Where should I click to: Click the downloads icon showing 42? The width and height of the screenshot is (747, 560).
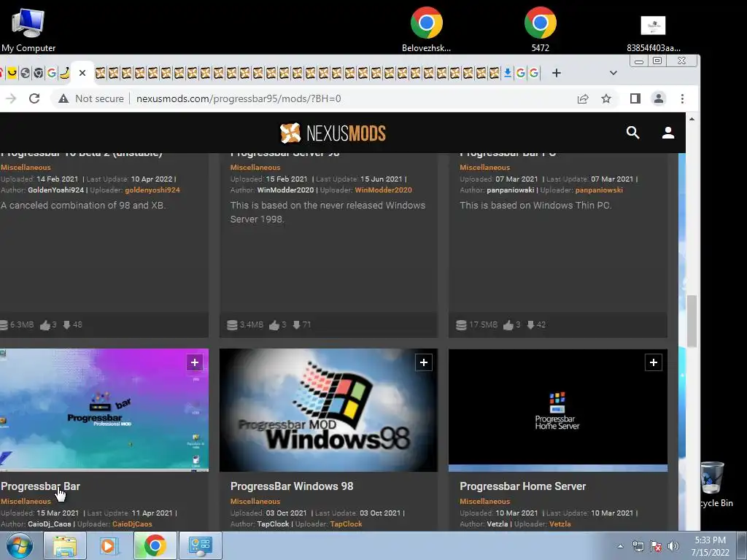[531, 324]
